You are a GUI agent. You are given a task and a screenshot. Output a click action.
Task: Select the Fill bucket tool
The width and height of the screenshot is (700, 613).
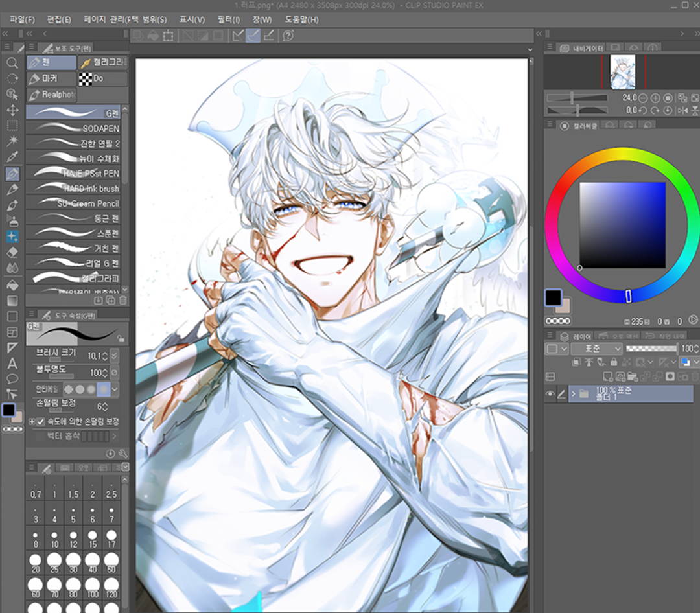pyautogui.click(x=12, y=284)
